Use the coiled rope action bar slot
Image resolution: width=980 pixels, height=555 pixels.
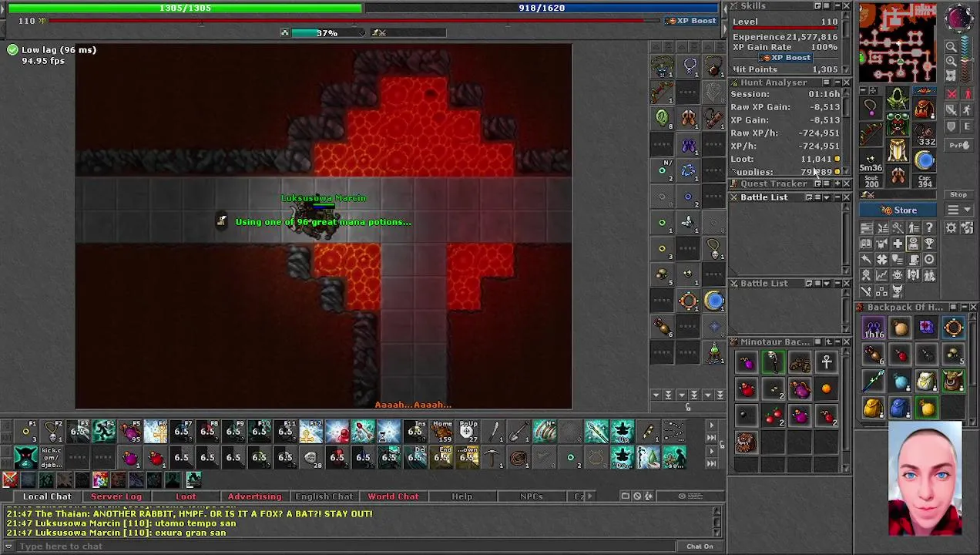(519, 458)
